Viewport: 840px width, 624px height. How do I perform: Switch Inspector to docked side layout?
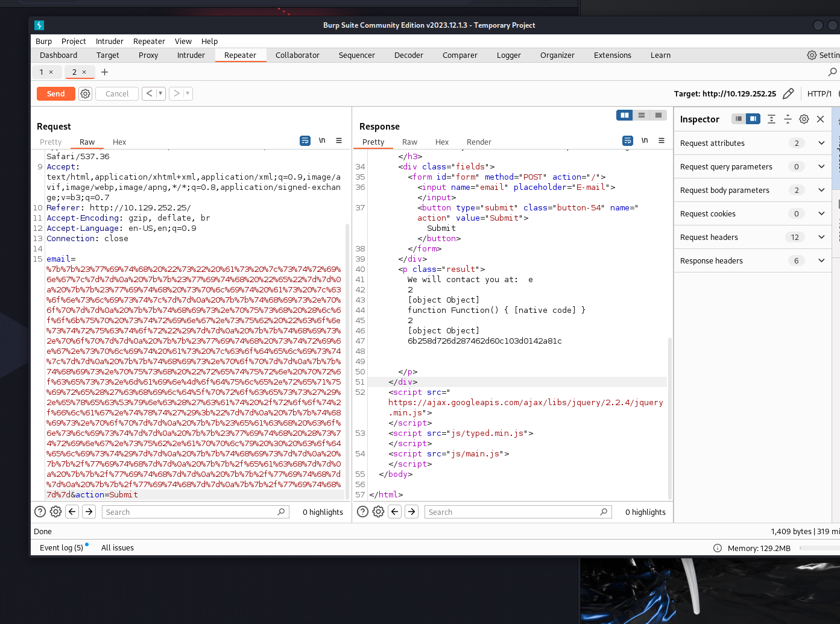753,119
